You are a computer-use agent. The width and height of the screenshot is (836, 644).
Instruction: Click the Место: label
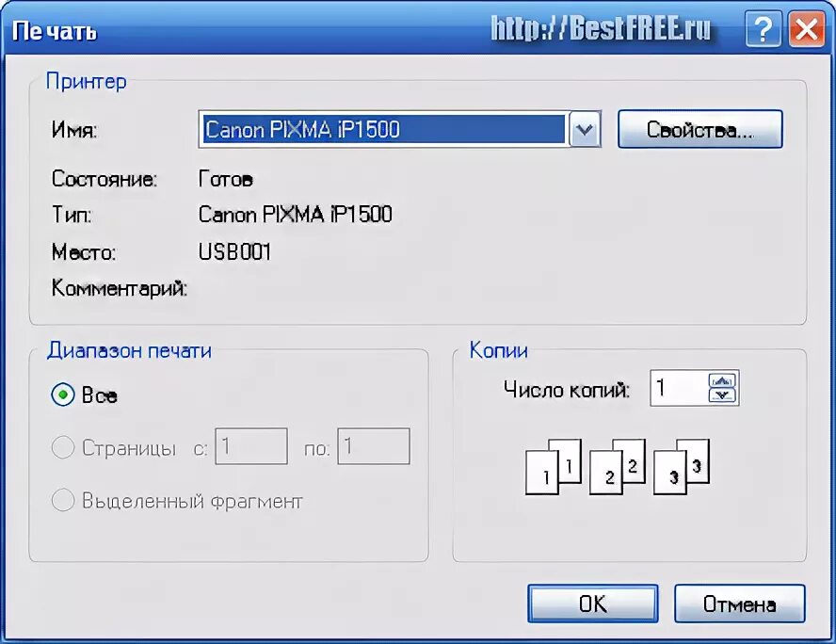[x=84, y=251]
